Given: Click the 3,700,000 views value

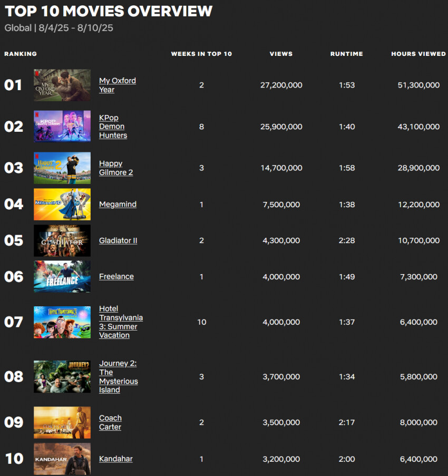Looking at the screenshot, I should (281, 377).
